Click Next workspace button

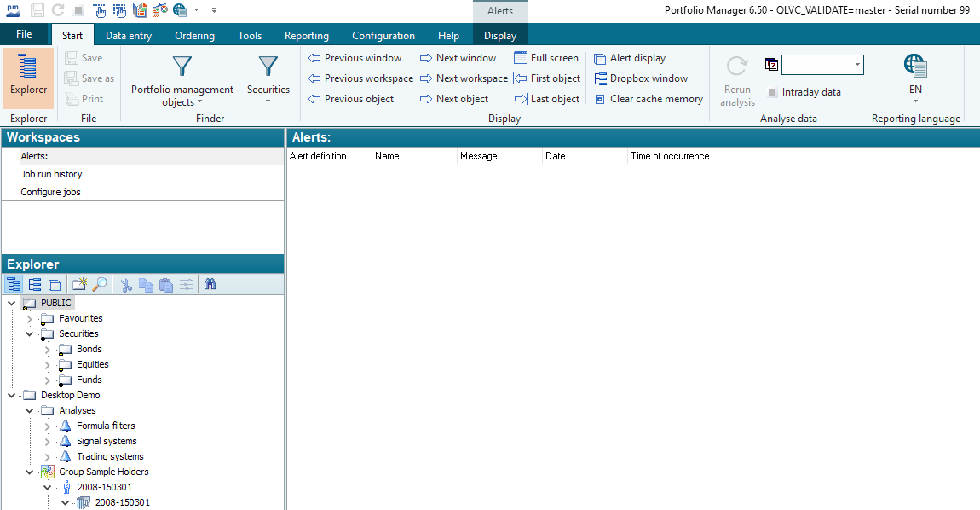(463, 78)
